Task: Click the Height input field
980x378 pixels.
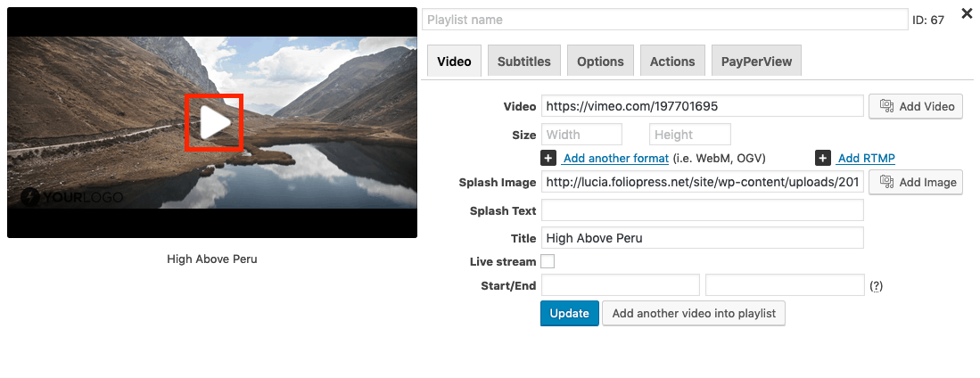Action: 690,135
